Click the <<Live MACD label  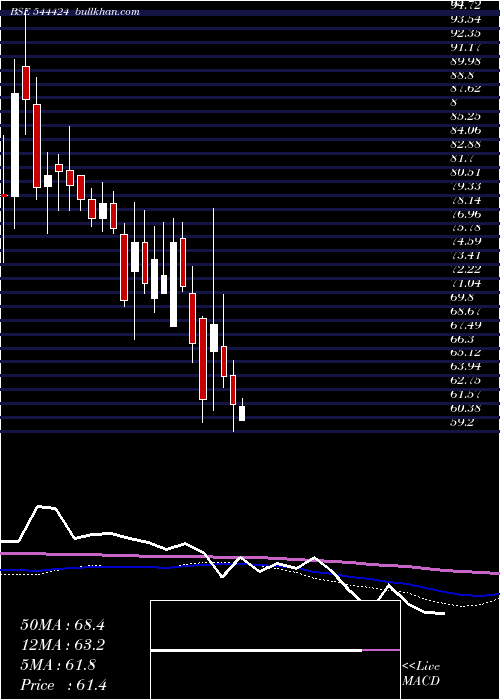pos(421,674)
